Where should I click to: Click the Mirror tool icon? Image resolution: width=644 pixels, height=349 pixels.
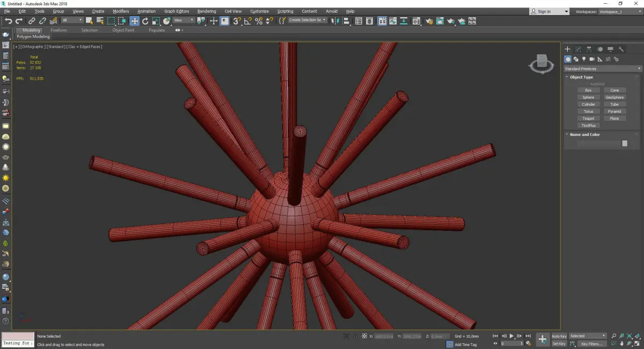click(x=335, y=21)
